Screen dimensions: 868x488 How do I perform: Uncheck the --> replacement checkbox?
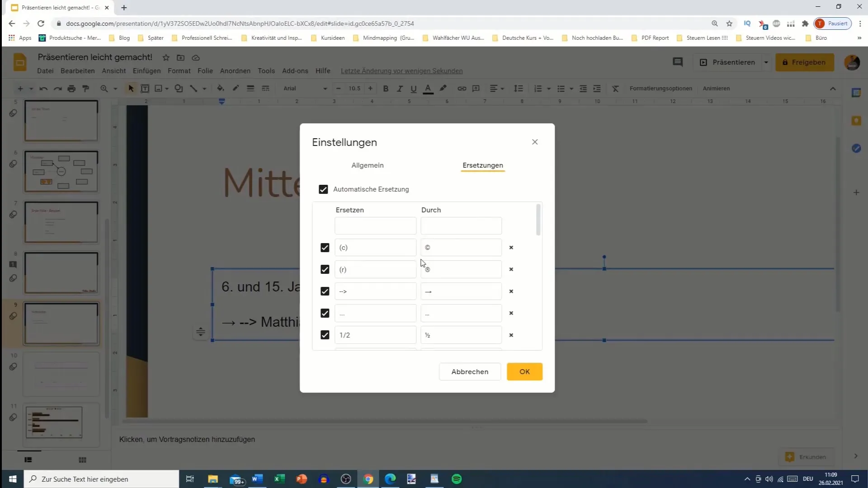[325, 291]
